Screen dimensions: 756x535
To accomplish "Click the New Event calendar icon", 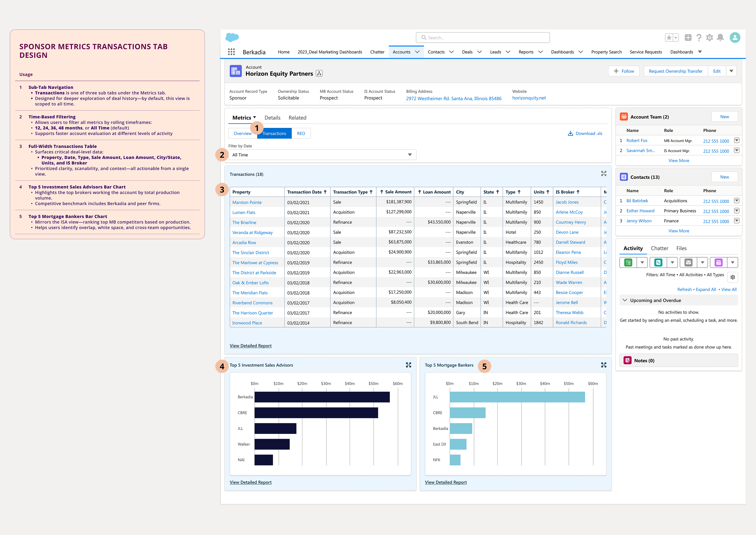I will (718, 263).
